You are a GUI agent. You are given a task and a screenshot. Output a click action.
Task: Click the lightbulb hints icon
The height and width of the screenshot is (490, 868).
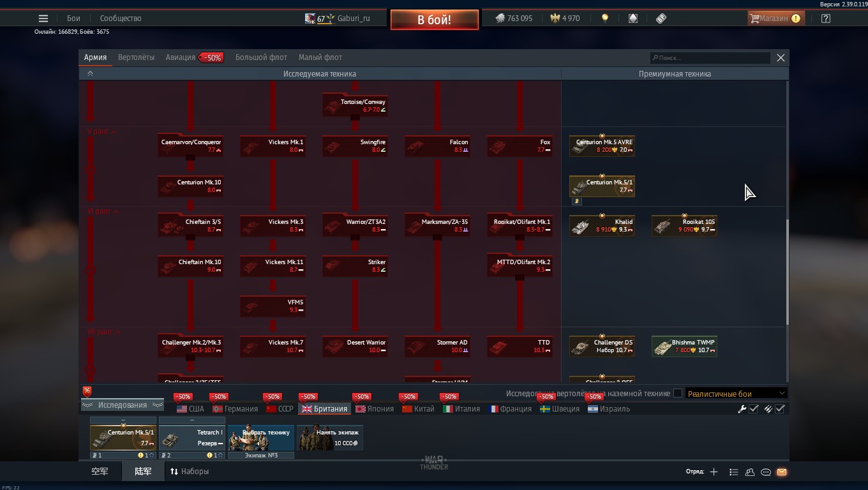(x=605, y=19)
